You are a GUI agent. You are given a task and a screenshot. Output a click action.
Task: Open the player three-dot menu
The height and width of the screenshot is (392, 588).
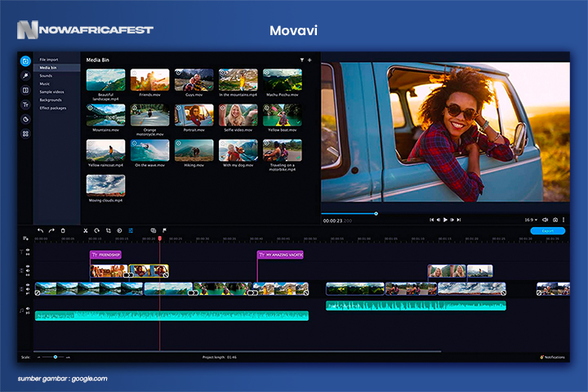click(x=563, y=220)
